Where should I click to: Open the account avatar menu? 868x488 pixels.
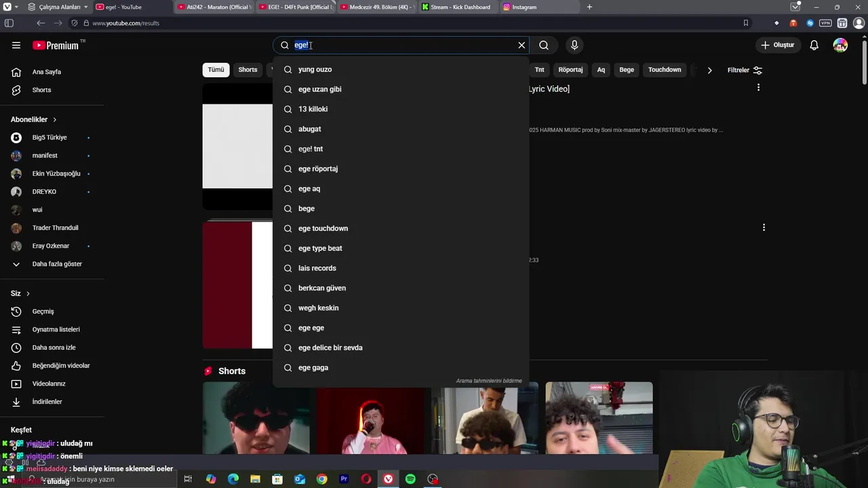840,45
